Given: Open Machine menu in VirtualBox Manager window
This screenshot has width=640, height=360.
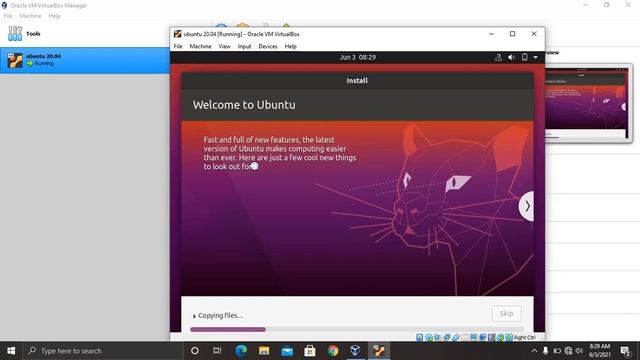Looking at the screenshot, I should [31, 16].
